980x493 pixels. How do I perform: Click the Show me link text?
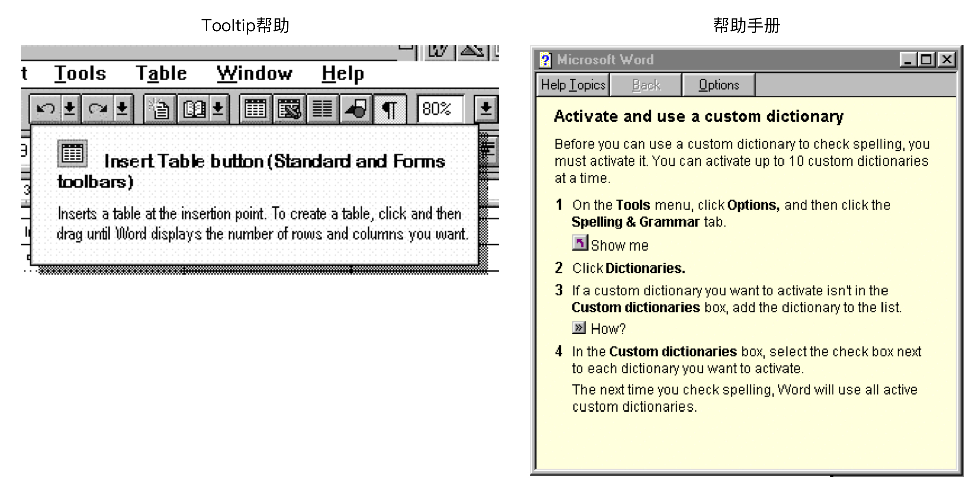pos(619,245)
